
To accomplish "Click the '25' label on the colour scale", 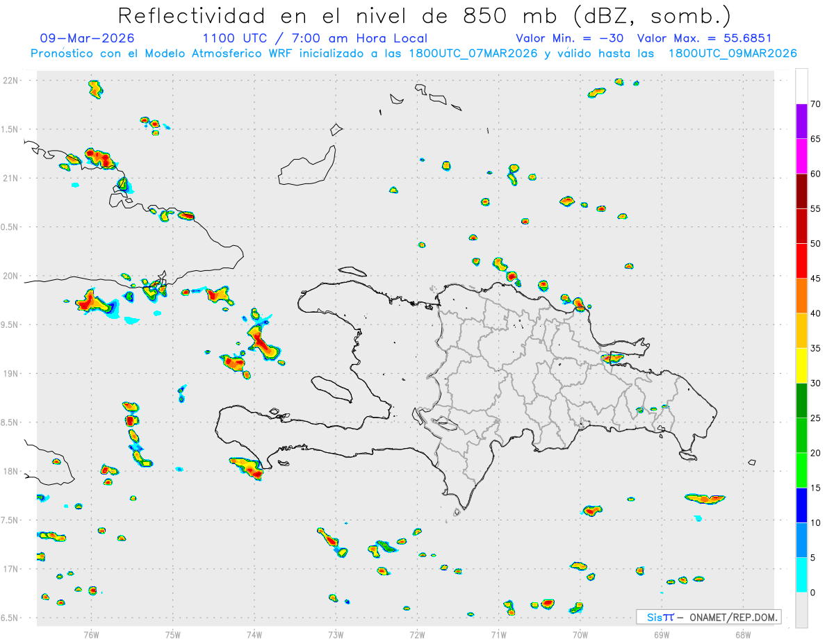I will coord(816,418).
